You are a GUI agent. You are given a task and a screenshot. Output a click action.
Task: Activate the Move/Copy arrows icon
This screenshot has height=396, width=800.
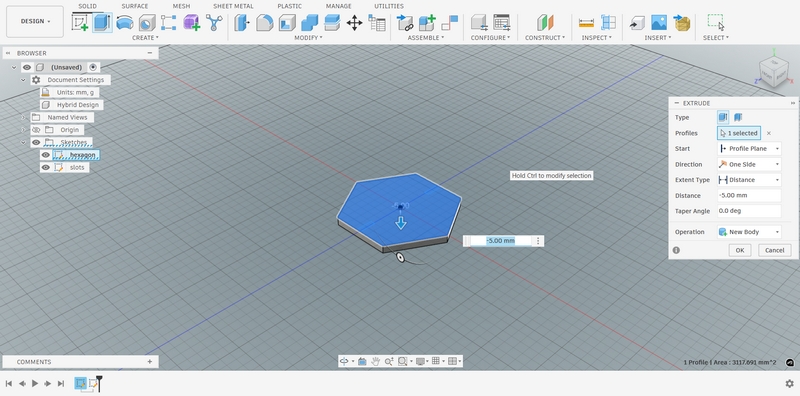354,22
